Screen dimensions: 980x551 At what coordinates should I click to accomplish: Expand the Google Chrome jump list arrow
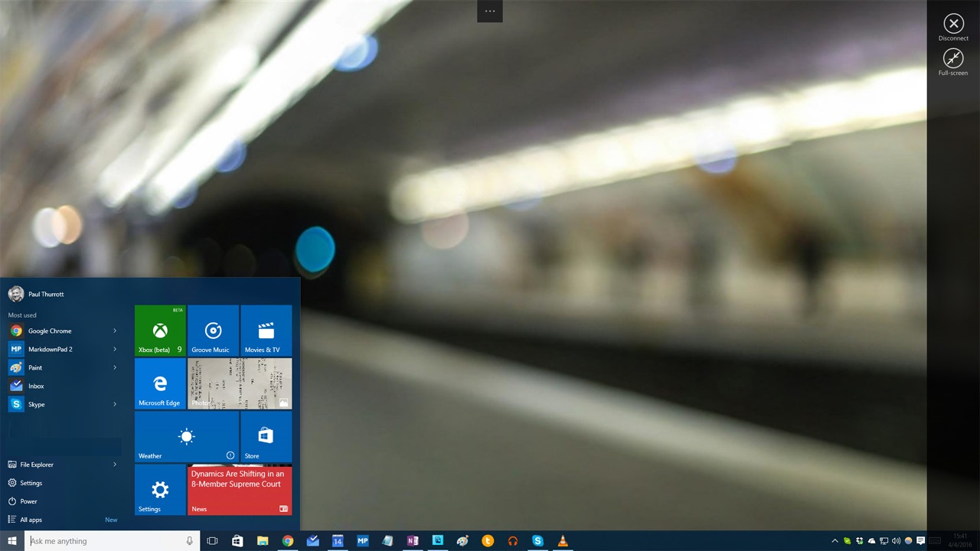(x=115, y=331)
